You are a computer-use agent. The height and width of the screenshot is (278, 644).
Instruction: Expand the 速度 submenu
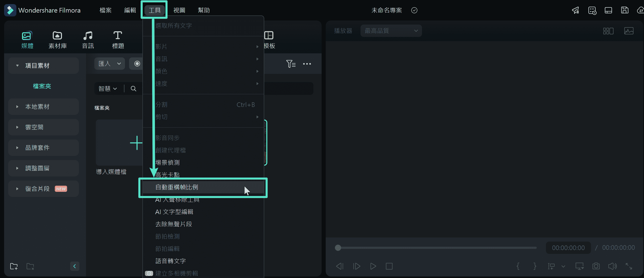203,84
